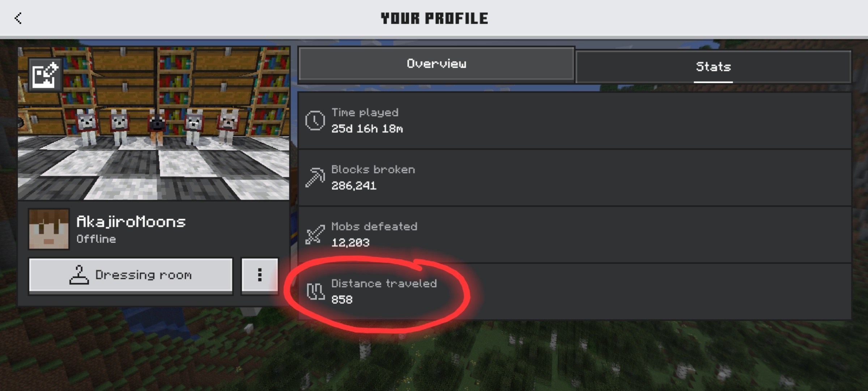Click the YOUR PROFILE title header
The width and height of the screenshot is (868, 391).
coord(434,18)
